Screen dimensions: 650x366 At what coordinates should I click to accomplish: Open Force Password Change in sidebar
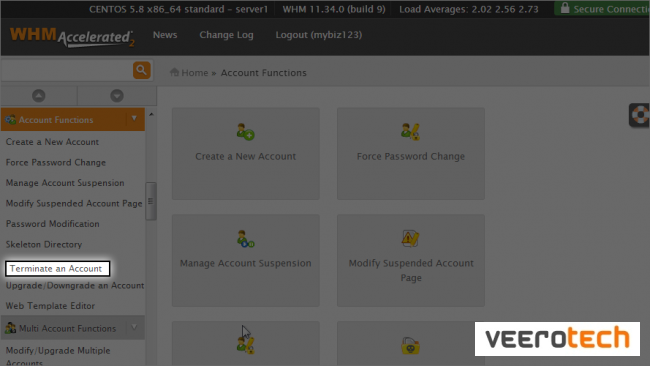pyautogui.click(x=56, y=162)
